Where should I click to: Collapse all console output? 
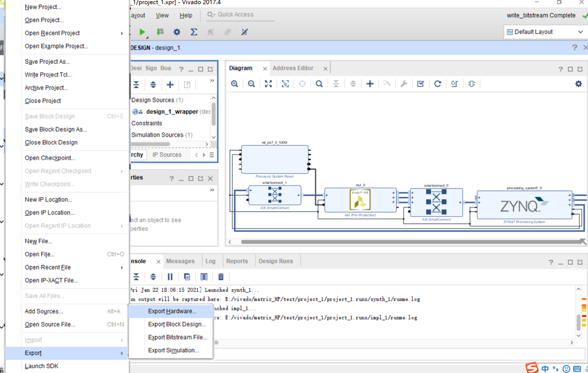(x=136, y=277)
